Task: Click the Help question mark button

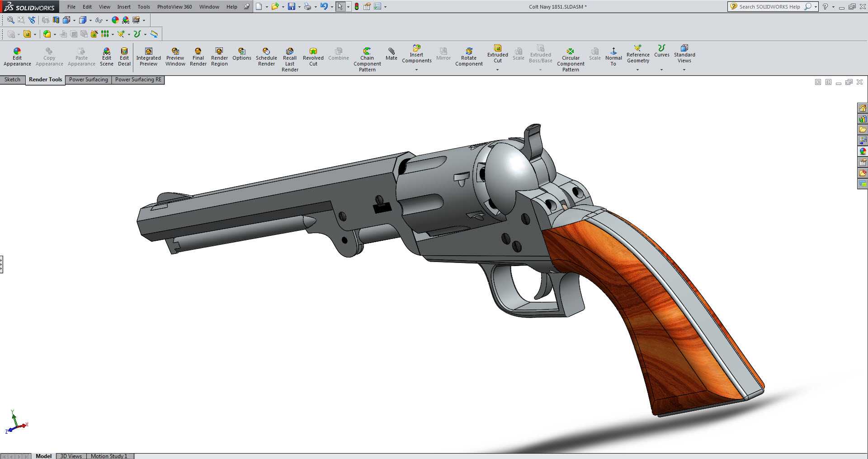Action: pos(825,6)
